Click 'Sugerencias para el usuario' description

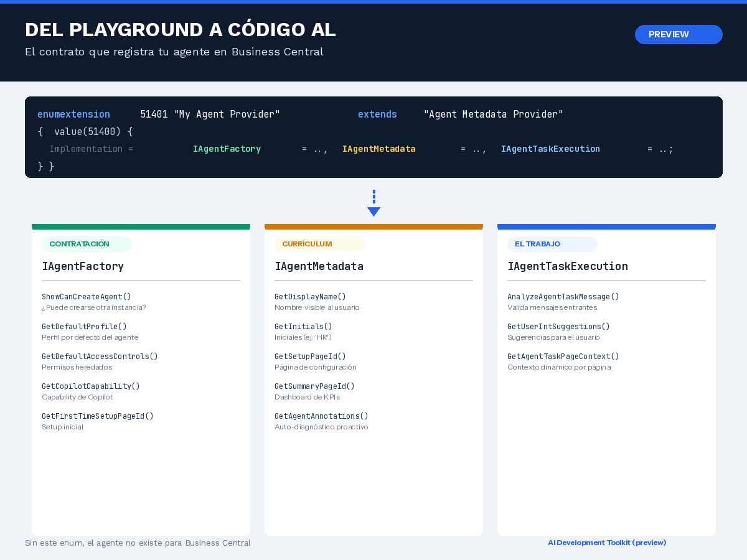click(x=553, y=337)
